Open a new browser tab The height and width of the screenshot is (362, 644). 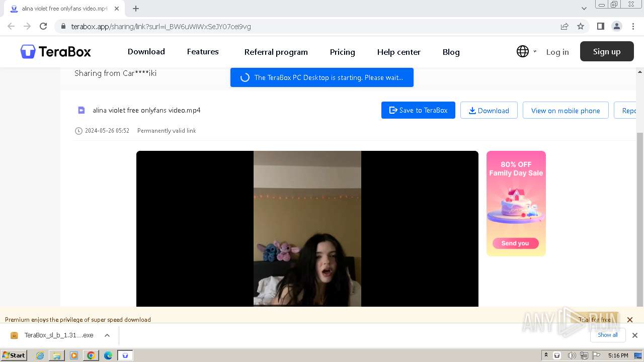pyautogui.click(x=136, y=9)
